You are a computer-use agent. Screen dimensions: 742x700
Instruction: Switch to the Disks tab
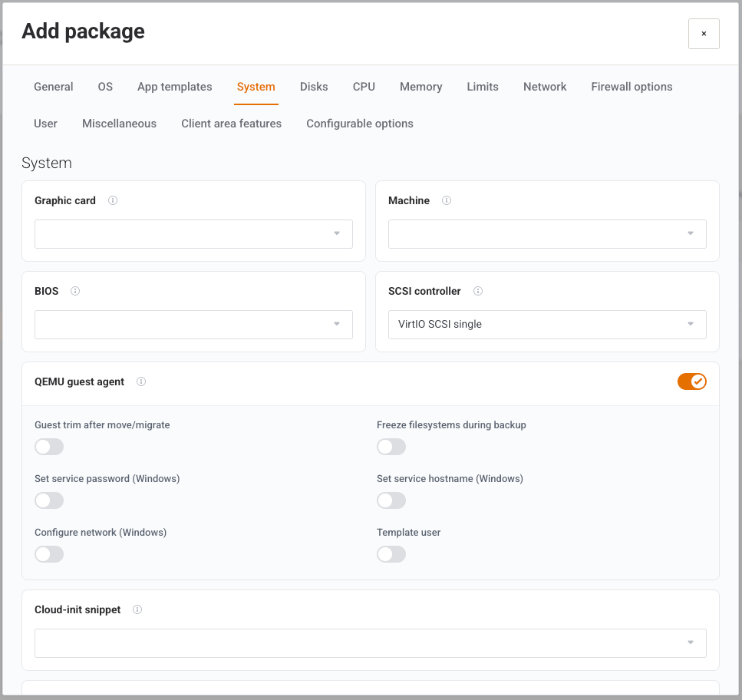click(x=314, y=87)
